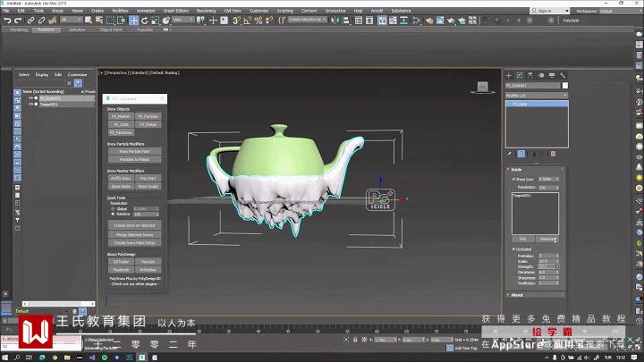Select Teapot001 in the Icicle pick list
The width and height of the screenshot is (644, 362).
pyautogui.click(x=522, y=196)
